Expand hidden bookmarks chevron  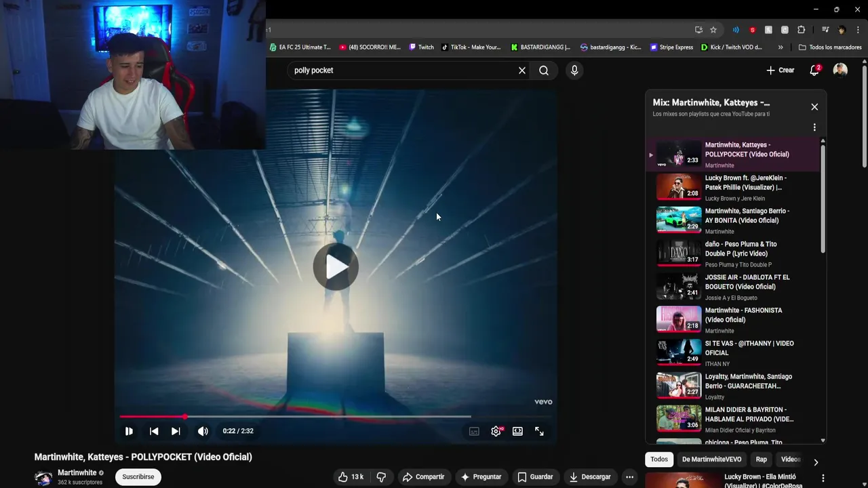781,47
